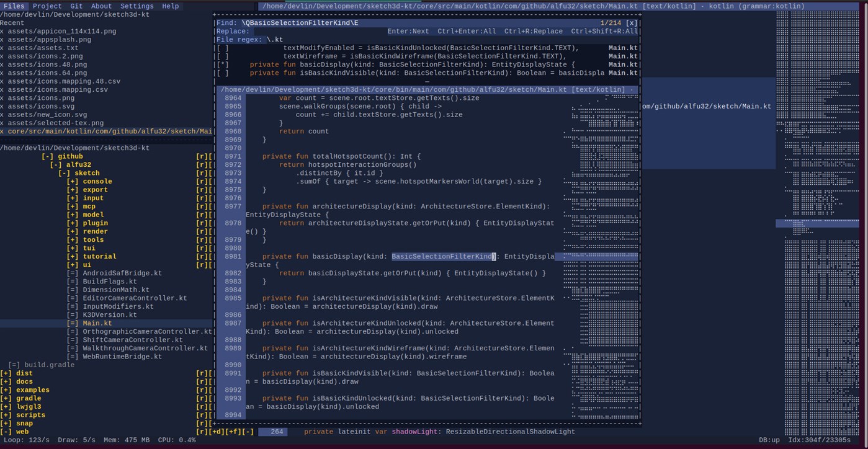Click the [-] remove button in the bottom toolbar
The width and height of the screenshot is (868, 449).
[248, 432]
